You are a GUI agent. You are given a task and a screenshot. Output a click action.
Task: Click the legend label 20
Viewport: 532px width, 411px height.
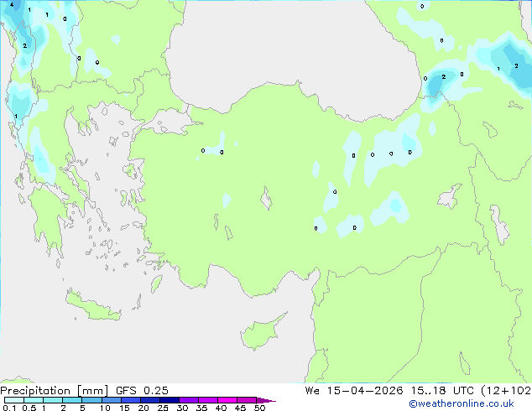(x=143, y=408)
